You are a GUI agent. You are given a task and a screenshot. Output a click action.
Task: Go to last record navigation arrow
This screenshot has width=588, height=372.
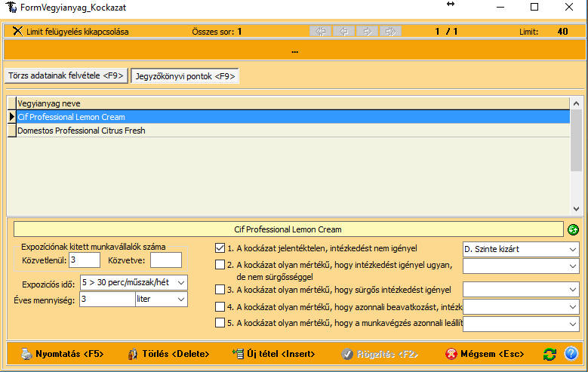[390, 32]
